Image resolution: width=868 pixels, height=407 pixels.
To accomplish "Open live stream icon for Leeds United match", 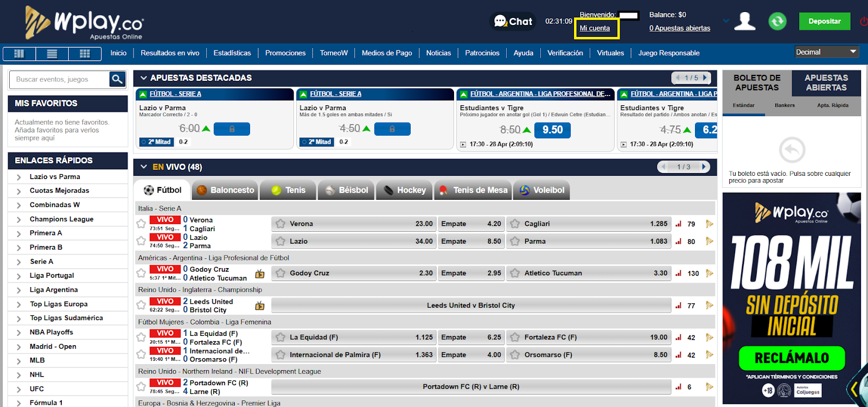I will pyautogui.click(x=260, y=306).
